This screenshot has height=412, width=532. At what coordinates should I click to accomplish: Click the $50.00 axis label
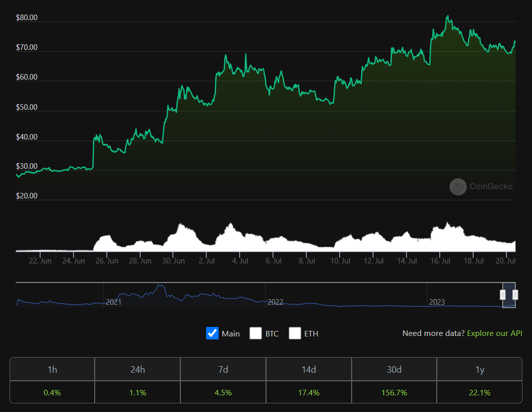27,107
